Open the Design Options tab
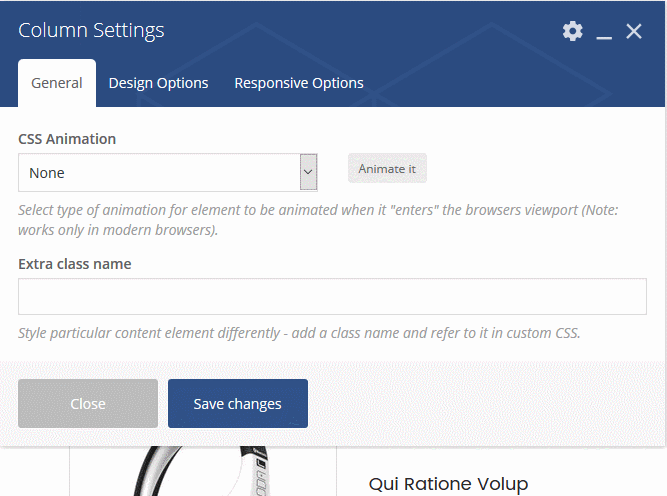This screenshot has height=496, width=667. (158, 83)
